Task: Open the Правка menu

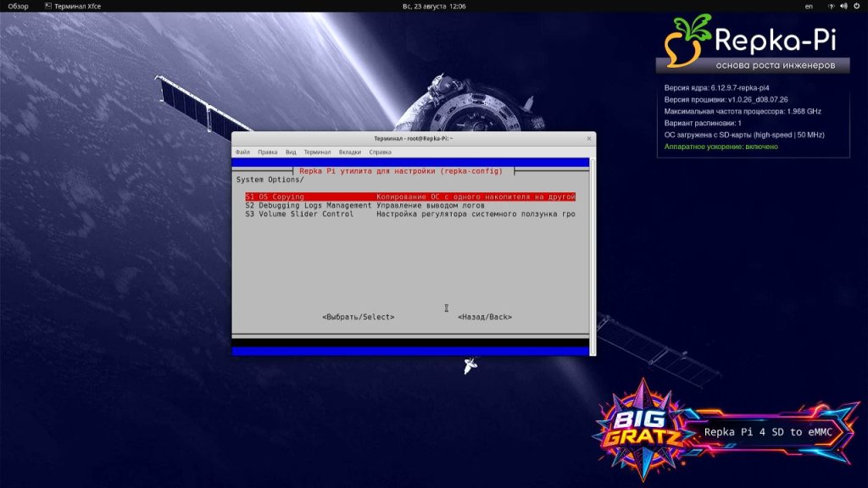Action: (x=267, y=152)
